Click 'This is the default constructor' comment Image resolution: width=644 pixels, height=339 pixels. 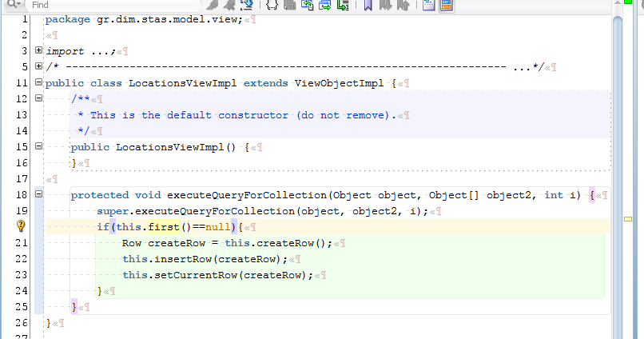[189, 115]
